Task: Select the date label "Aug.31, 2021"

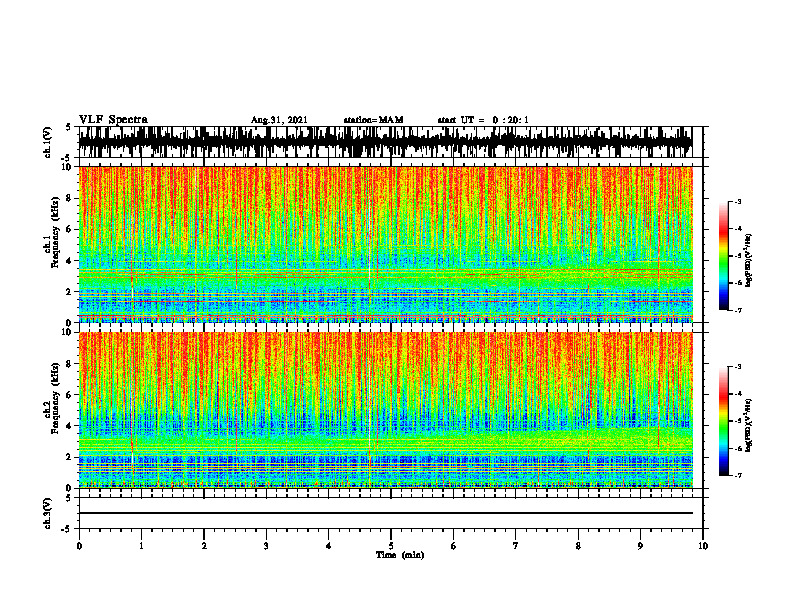Action: pos(279,120)
